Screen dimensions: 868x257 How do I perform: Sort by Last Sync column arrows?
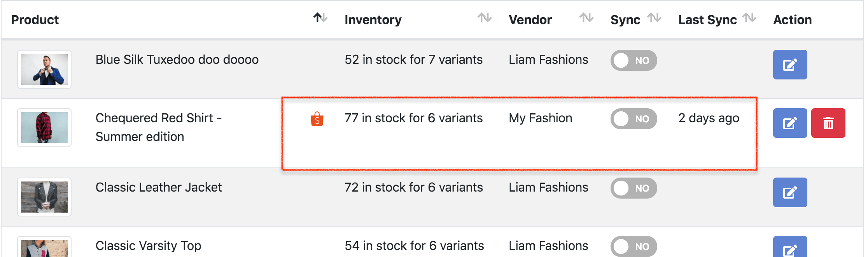(749, 18)
